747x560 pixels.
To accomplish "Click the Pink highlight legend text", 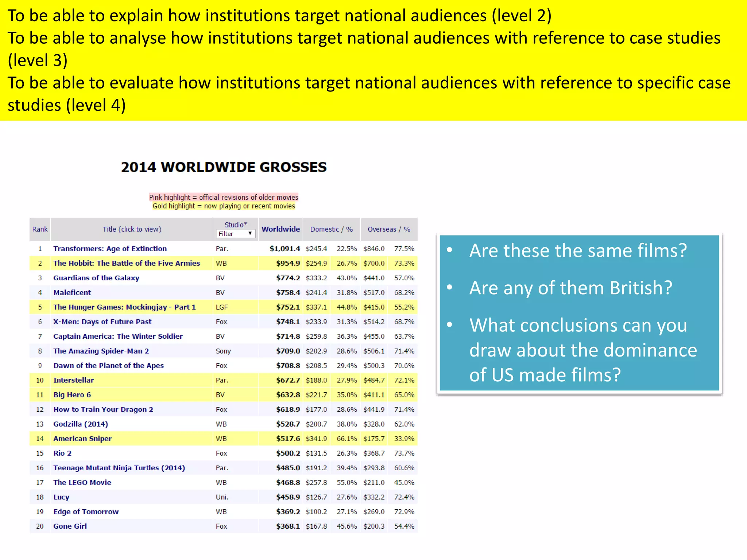I will pos(224,197).
